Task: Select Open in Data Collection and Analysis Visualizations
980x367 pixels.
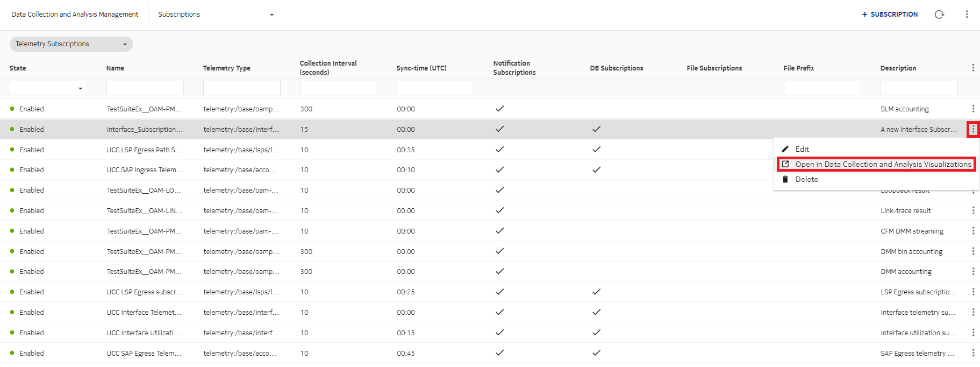Action: (x=883, y=164)
